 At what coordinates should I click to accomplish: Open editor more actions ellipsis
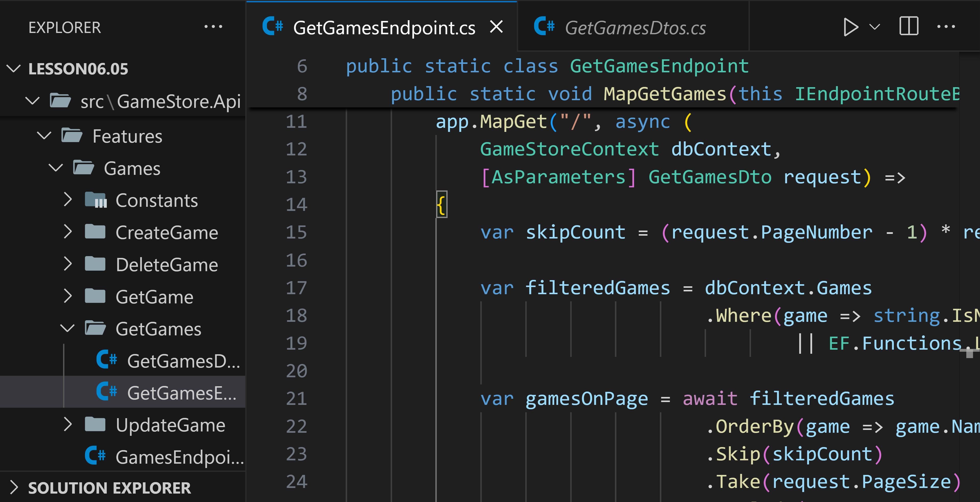point(946,27)
